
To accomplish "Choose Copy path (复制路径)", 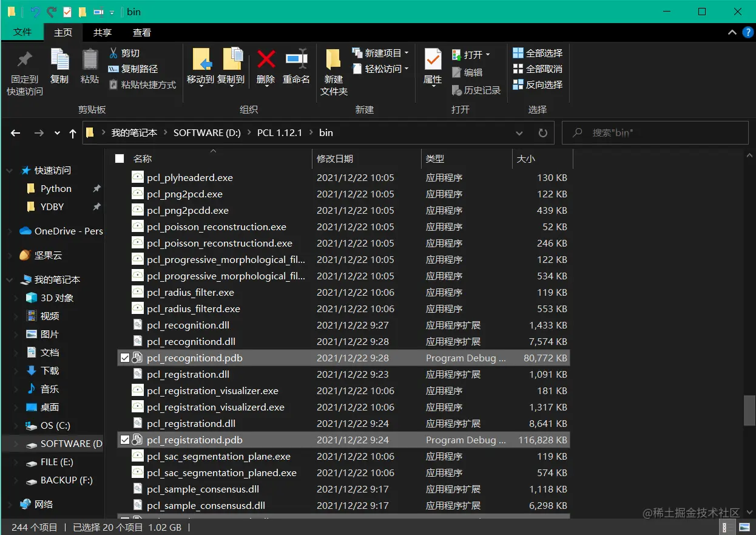I will [133, 69].
